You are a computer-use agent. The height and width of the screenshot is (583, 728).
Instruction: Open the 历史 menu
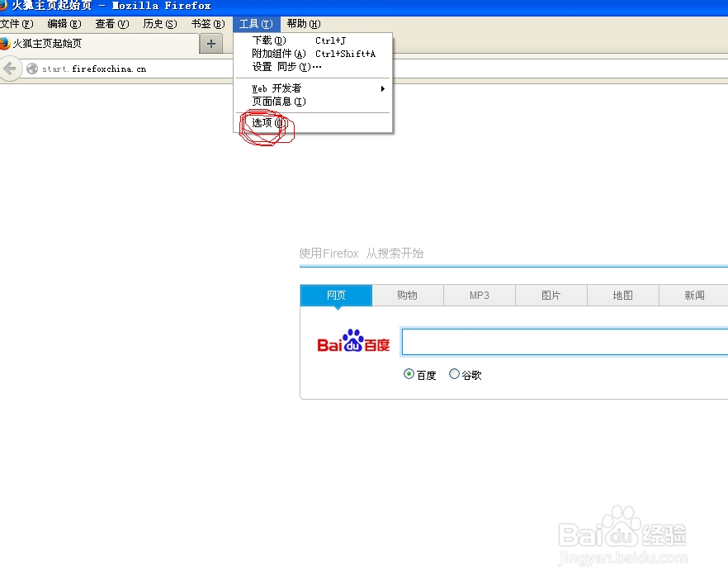[x=160, y=24]
